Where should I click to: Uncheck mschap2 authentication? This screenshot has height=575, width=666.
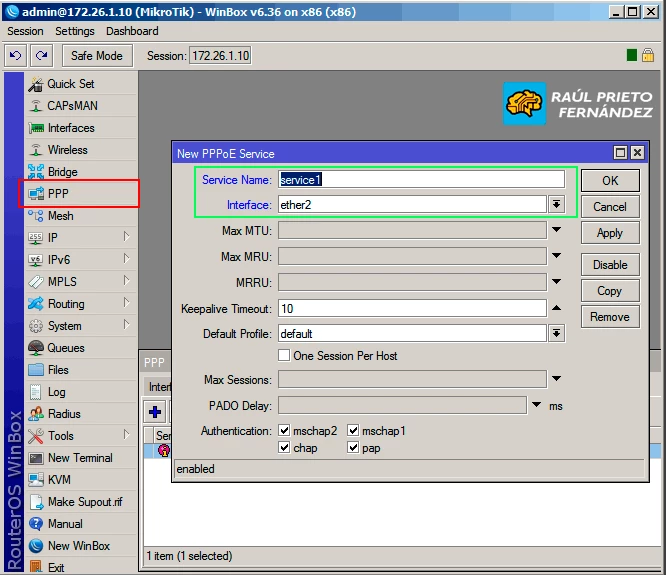[284, 431]
